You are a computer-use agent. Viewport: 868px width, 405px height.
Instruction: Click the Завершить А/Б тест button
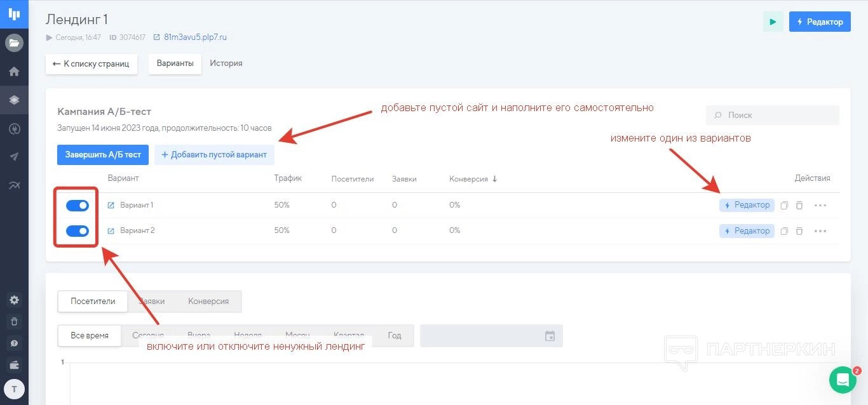coord(103,154)
